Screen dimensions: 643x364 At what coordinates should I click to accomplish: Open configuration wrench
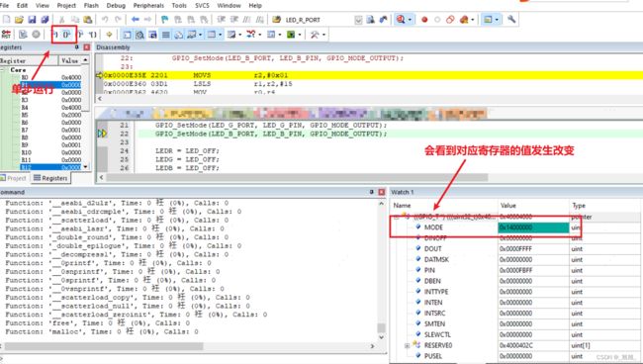coord(511,19)
